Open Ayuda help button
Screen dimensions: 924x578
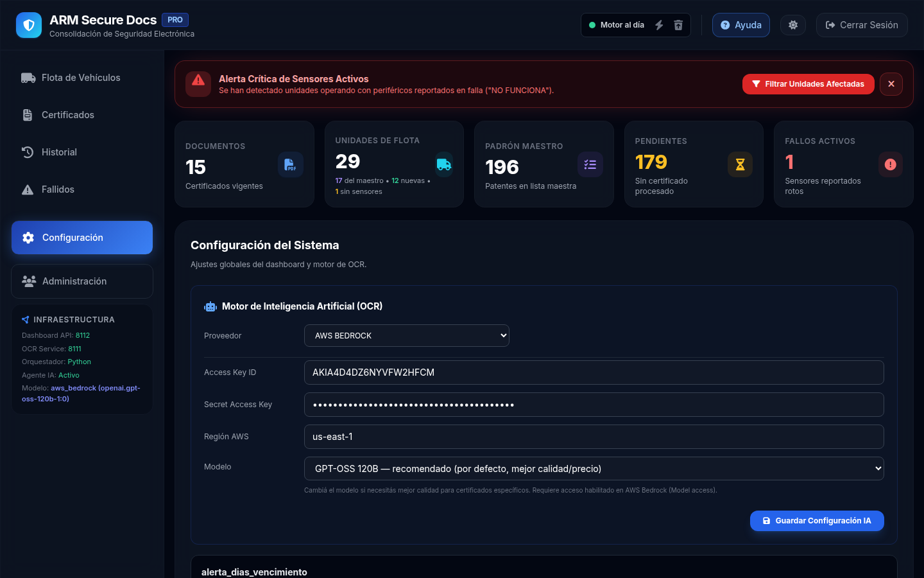741,25
